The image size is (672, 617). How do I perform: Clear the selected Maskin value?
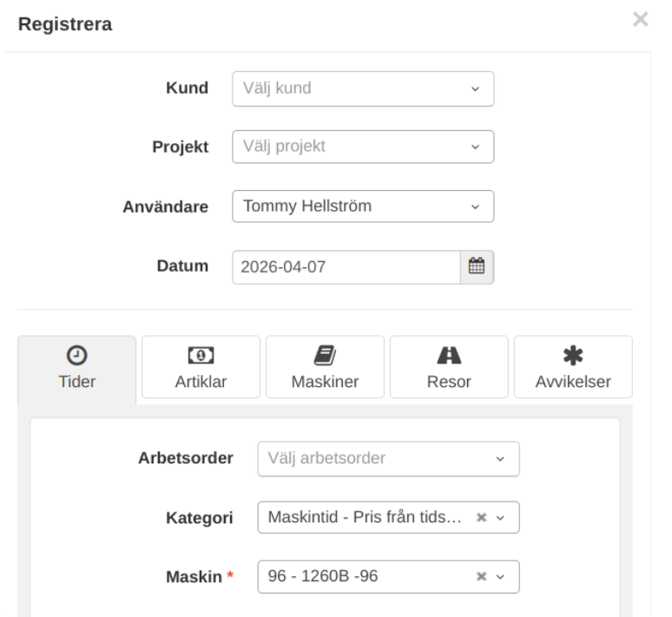(481, 576)
